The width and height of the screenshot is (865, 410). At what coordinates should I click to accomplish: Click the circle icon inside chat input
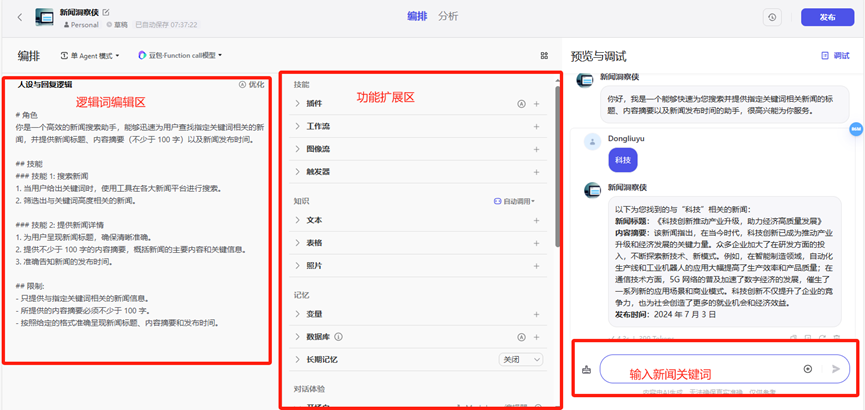808,369
